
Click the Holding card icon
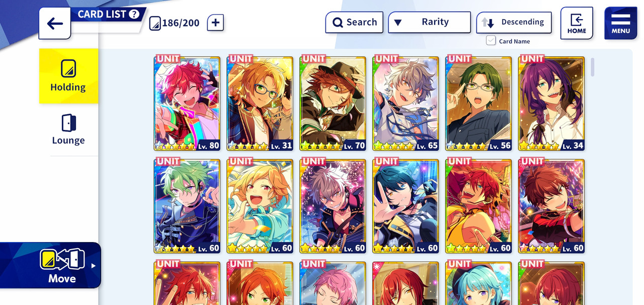68,68
